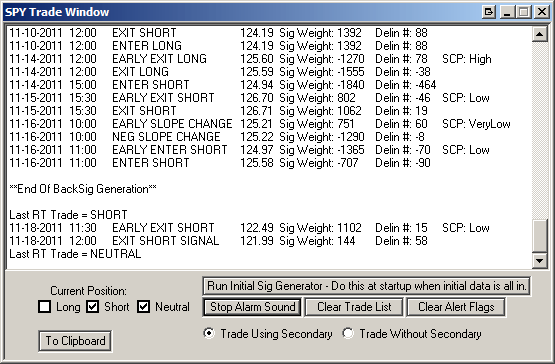
Task: Click the title bar arrow-box icon button
Action: [488, 12]
